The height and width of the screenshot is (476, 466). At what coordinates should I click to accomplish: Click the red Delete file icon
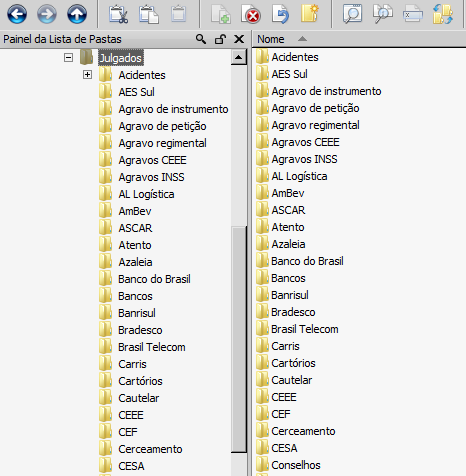click(251, 14)
